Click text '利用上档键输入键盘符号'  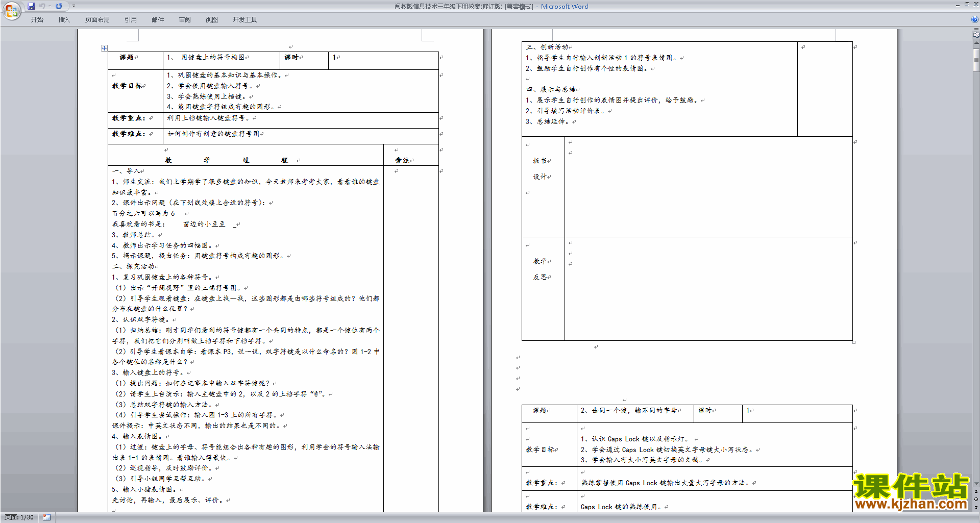click(208, 118)
